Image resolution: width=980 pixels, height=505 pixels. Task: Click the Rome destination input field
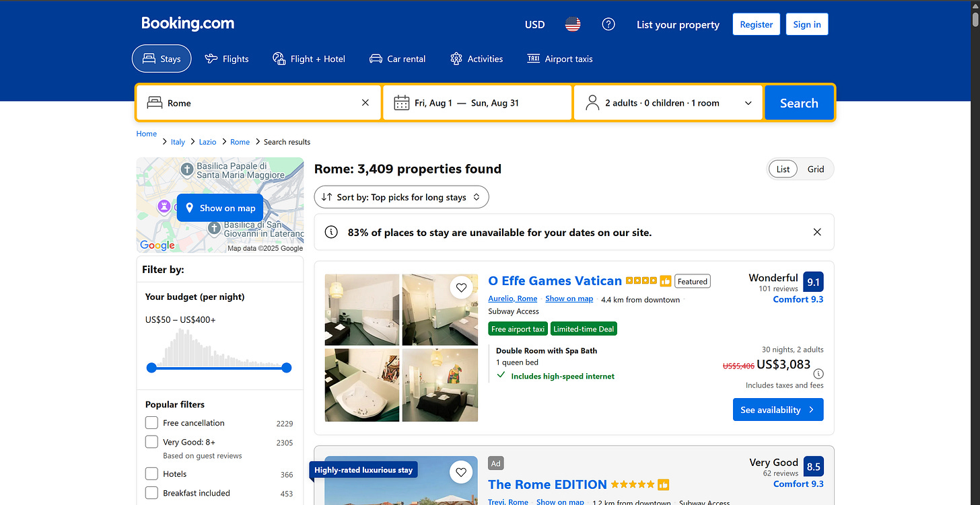[259, 103]
